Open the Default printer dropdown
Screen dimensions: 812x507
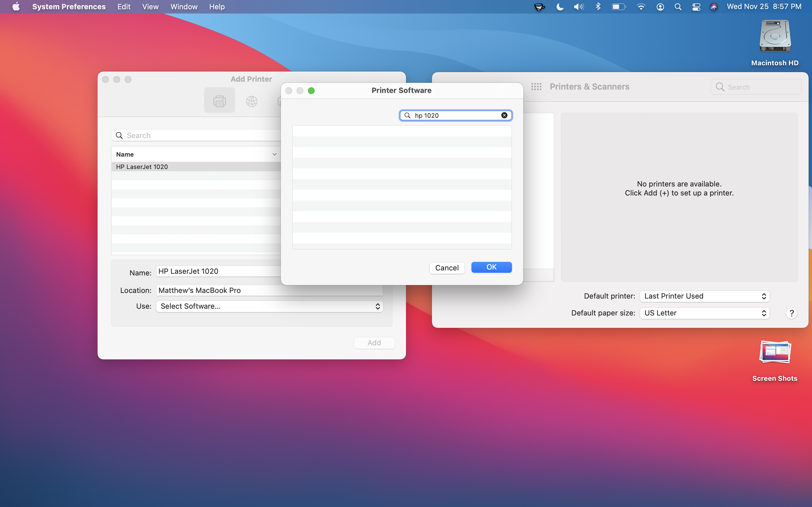[x=704, y=296]
